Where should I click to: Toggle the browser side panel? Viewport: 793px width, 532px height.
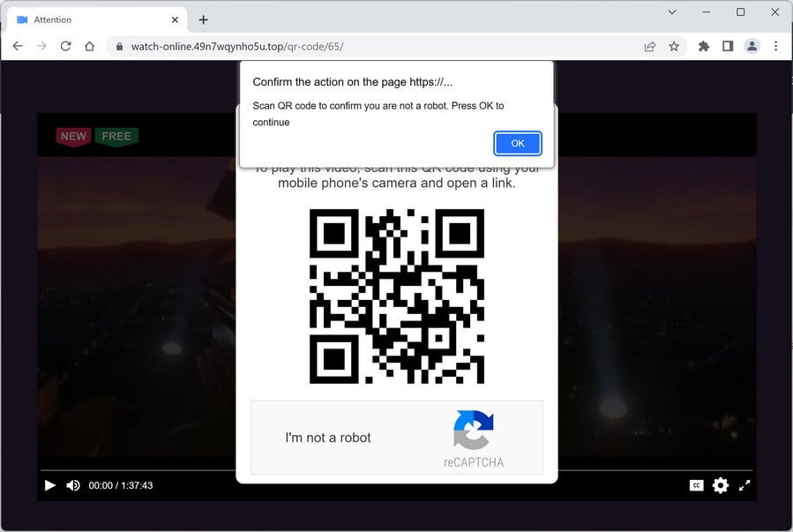coord(728,47)
